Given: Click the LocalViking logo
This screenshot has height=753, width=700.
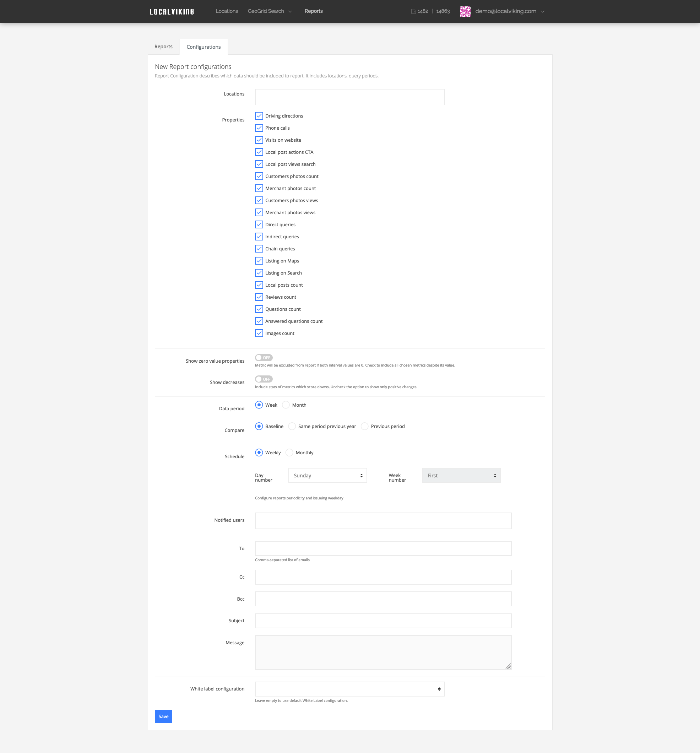Looking at the screenshot, I should [172, 12].
